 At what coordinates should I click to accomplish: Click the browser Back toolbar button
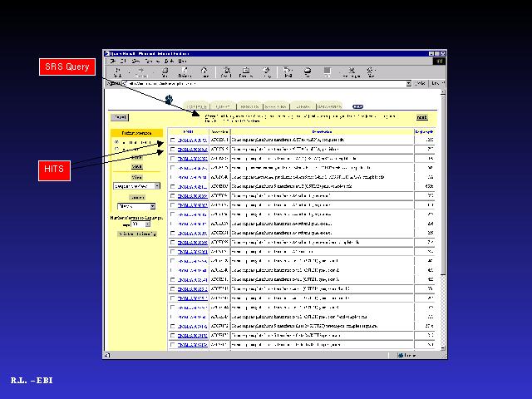coord(116,72)
